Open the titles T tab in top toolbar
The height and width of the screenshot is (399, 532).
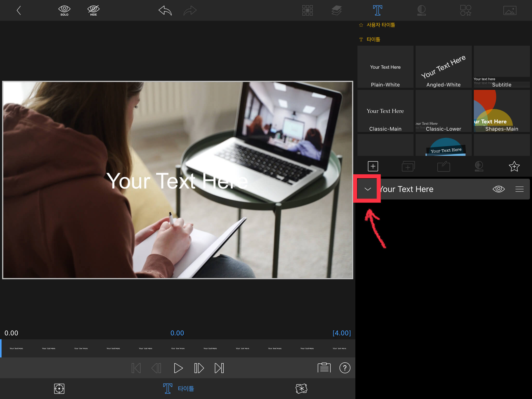click(x=377, y=11)
